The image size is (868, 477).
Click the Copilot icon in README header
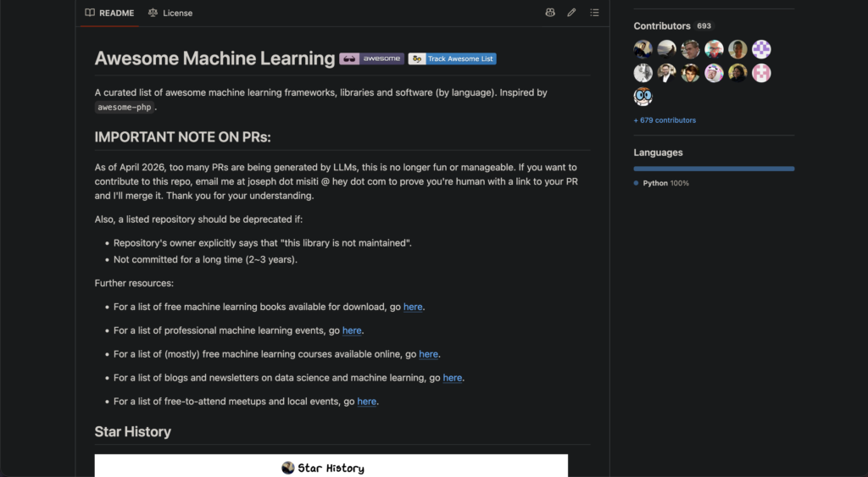pos(549,12)
